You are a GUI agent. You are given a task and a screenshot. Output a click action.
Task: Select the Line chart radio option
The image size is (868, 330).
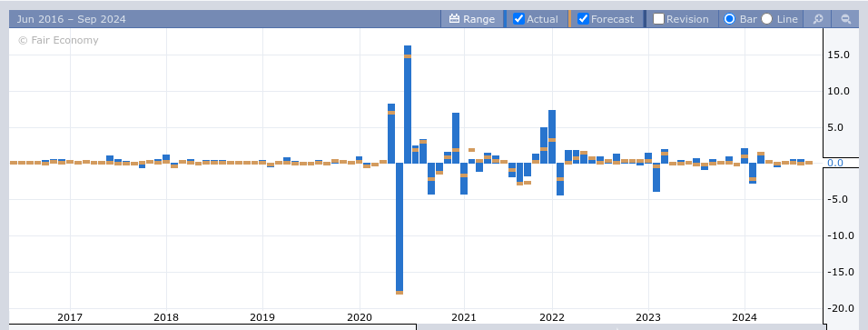[x=766, y=19]
